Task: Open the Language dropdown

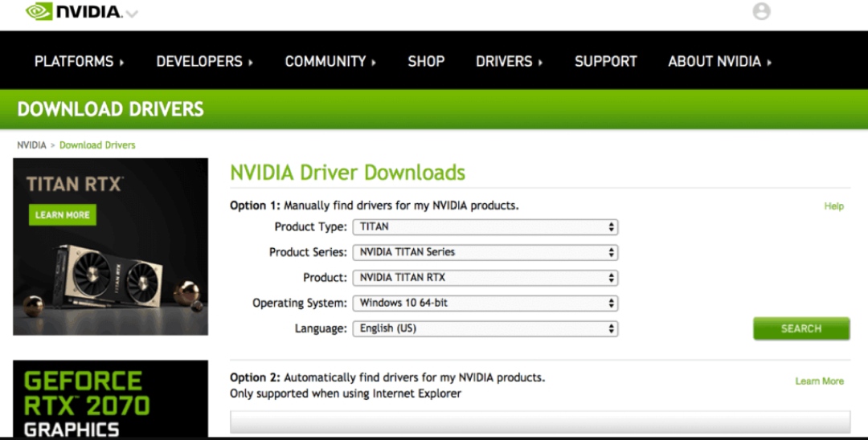Action: [x=485, y=328]
